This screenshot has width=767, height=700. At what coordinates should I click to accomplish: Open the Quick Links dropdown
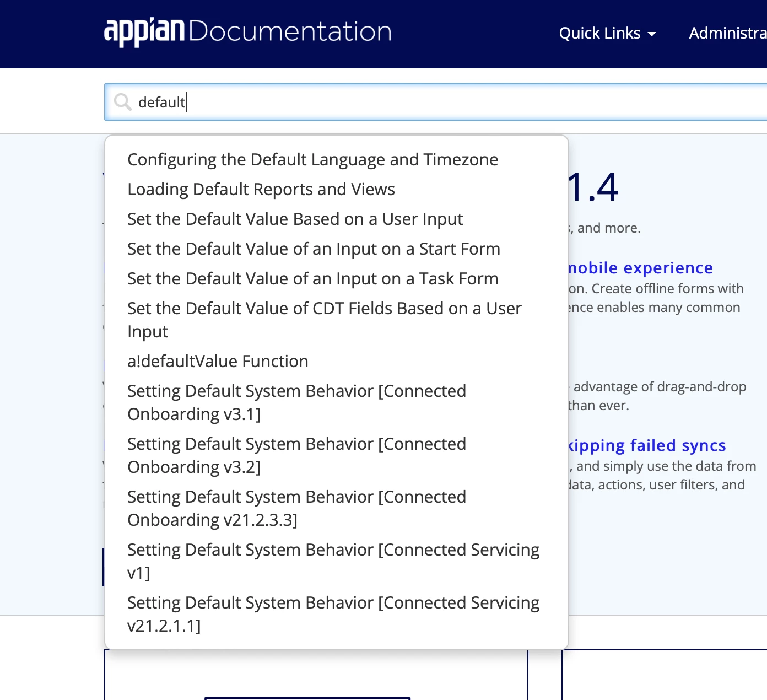click(607, 33)
